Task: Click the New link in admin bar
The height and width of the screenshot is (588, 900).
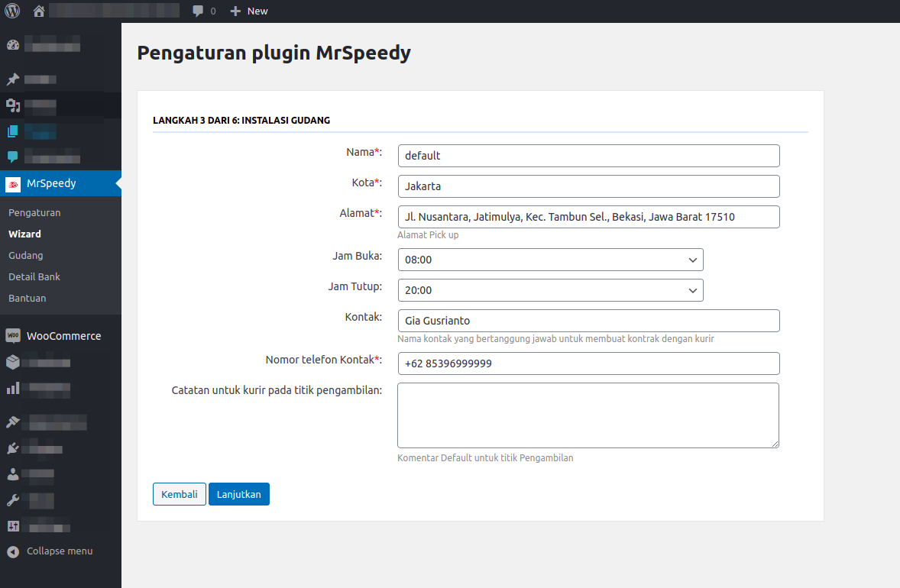Action: click(257, 11)
